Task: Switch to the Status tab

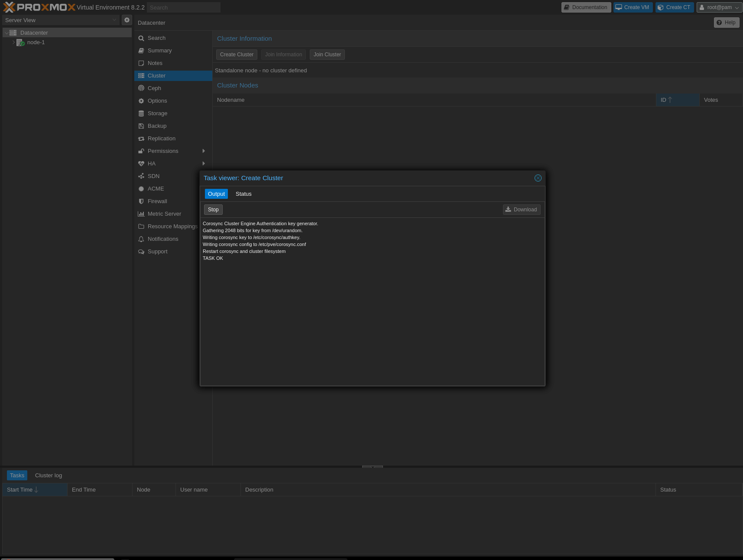Action: point(243,194)
